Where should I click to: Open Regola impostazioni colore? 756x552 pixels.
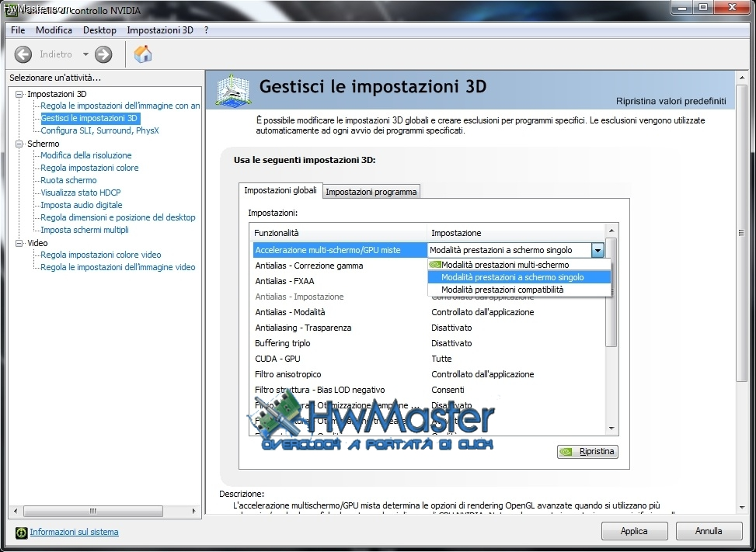tap(89, 168)
